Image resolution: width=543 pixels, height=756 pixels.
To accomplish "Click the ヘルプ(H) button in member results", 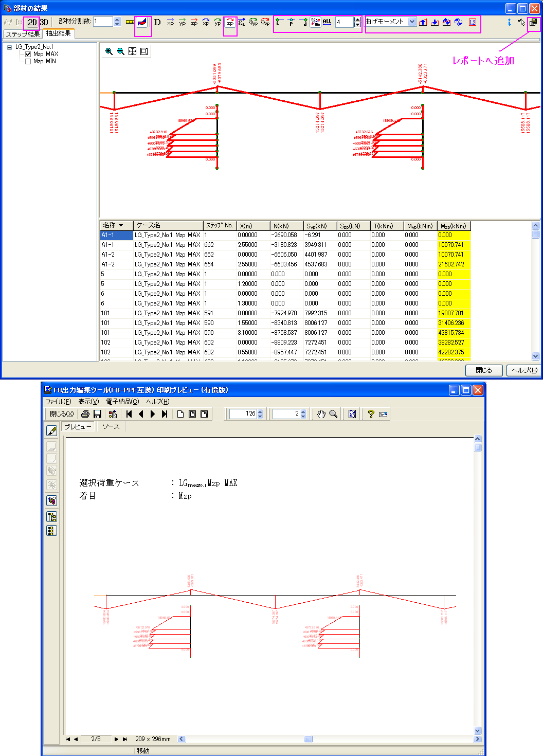I will click(524, 370).
